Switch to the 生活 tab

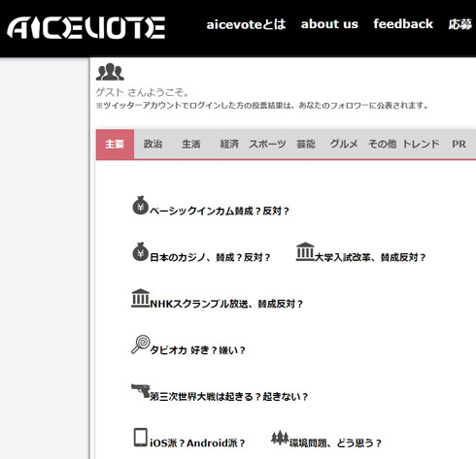click(x=191, y=144)
